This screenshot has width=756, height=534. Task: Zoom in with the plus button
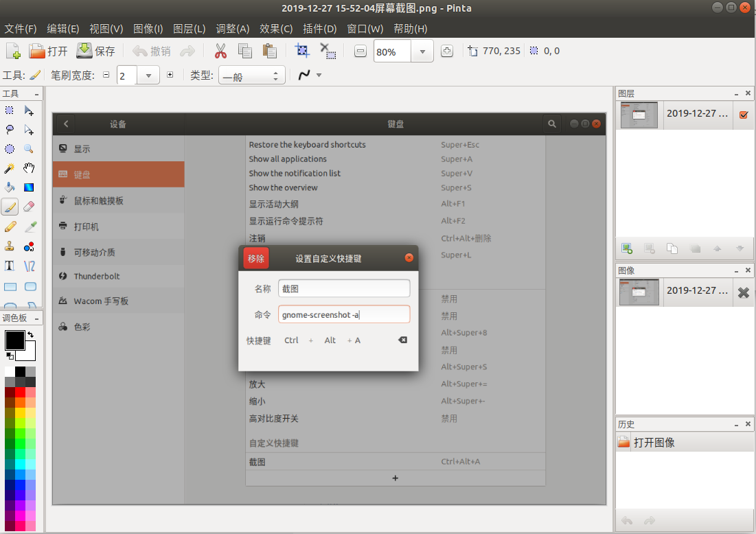(x=447, y=51)
